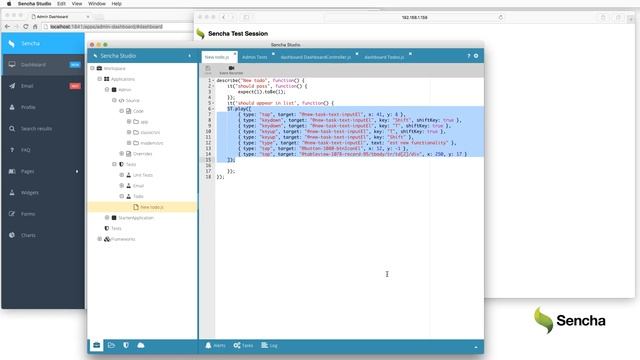
Task: Open the Apple menu
Action: point(9,4)
